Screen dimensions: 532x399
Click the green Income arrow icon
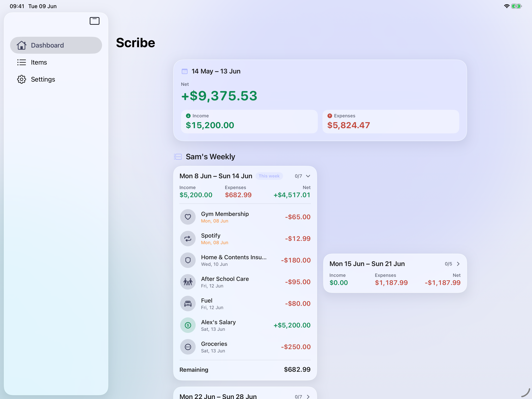(x=188, y=116)
